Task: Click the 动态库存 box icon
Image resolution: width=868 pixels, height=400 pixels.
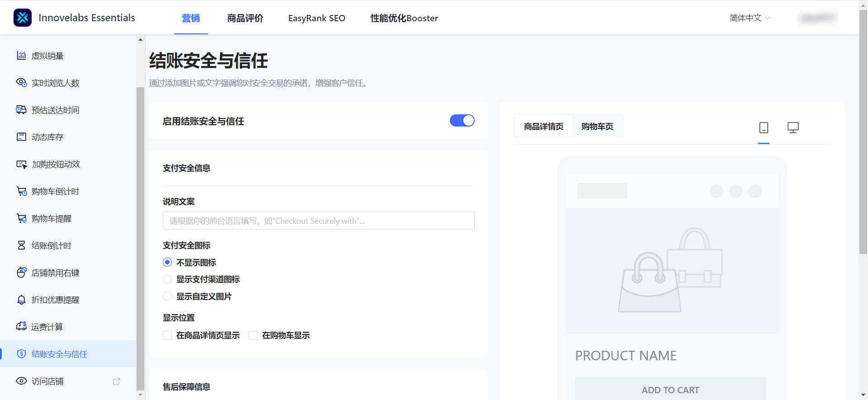Action: pyautogui.click(x=21, y=137)
